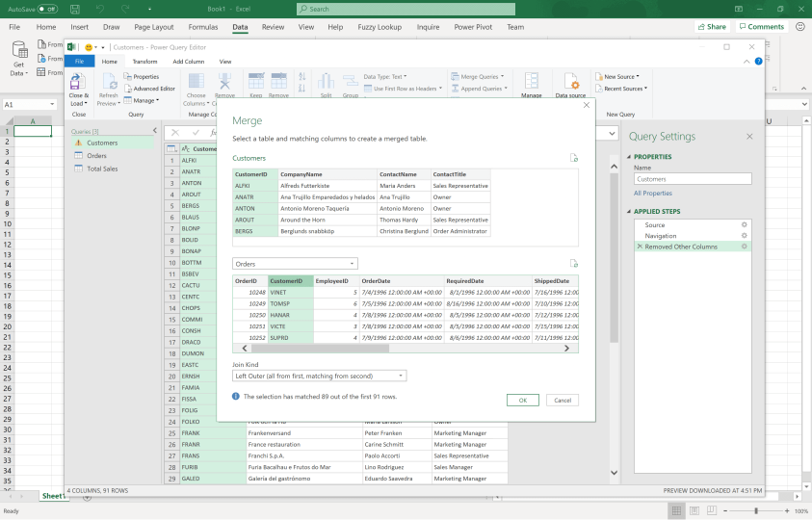Click the Excel zoom slider
The image size is (812, 520).
click(x=756, y=510)
